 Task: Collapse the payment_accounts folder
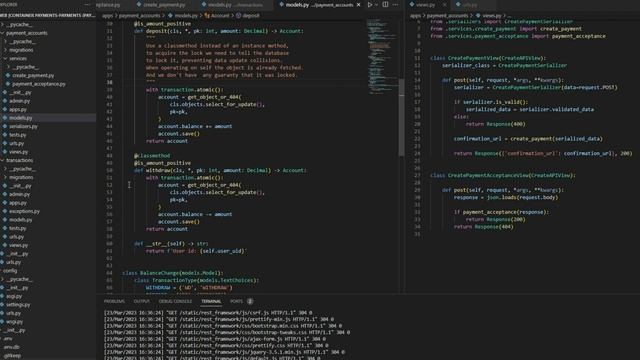[3, 33]
